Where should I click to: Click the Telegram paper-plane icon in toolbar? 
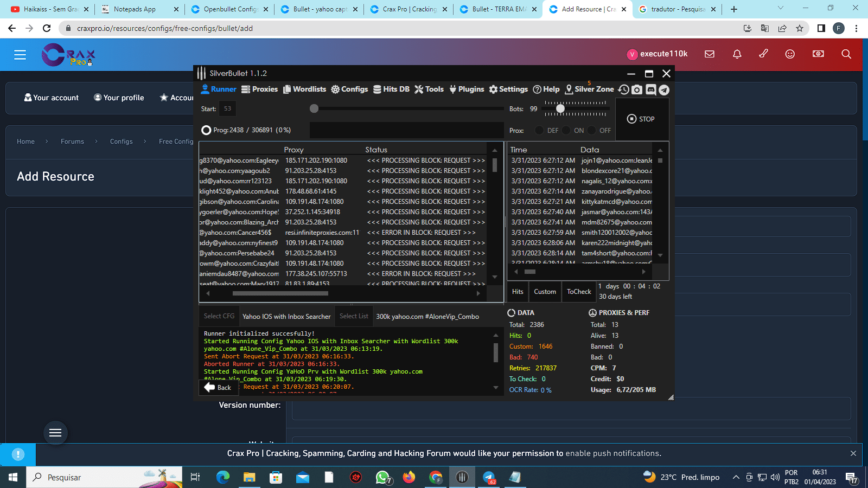[664, 89]
